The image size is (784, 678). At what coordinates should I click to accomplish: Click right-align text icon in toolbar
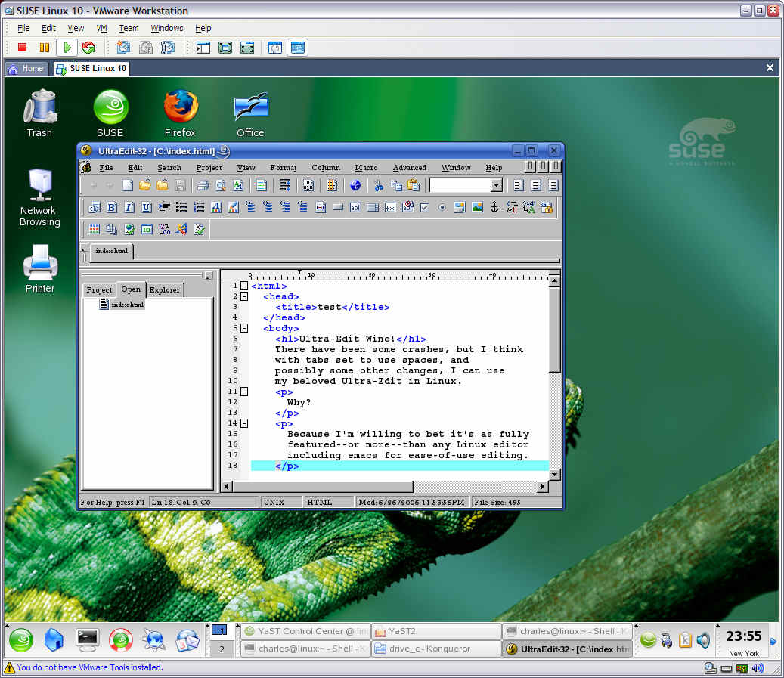(553, 185)
